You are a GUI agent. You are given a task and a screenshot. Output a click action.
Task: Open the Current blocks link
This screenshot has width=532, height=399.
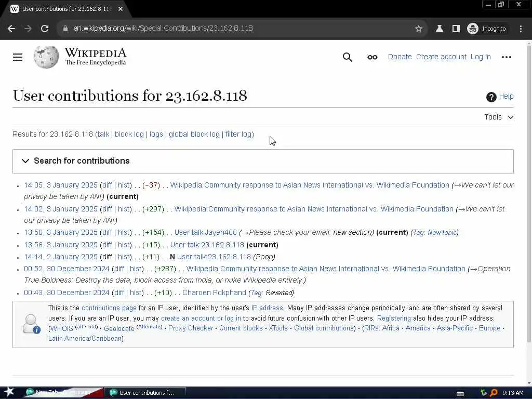pos(241,328)
